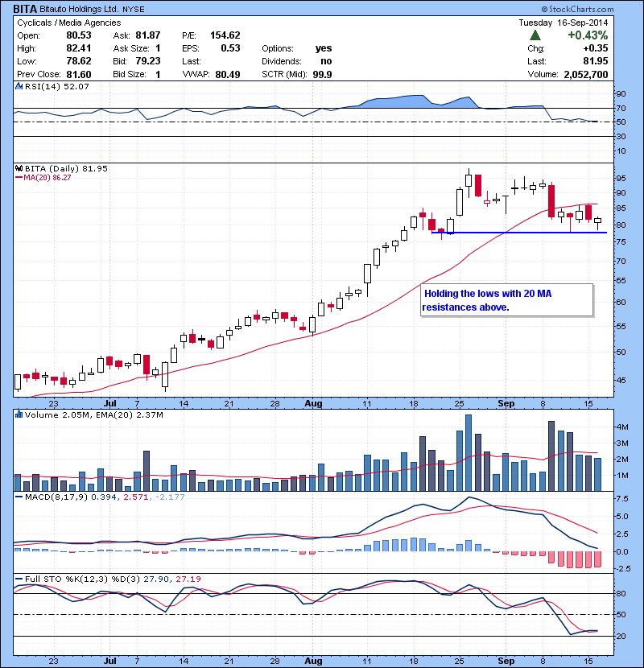Click the +0.43% percent change
The width and height of the screenshot is (644, 668).
point(588,35)
